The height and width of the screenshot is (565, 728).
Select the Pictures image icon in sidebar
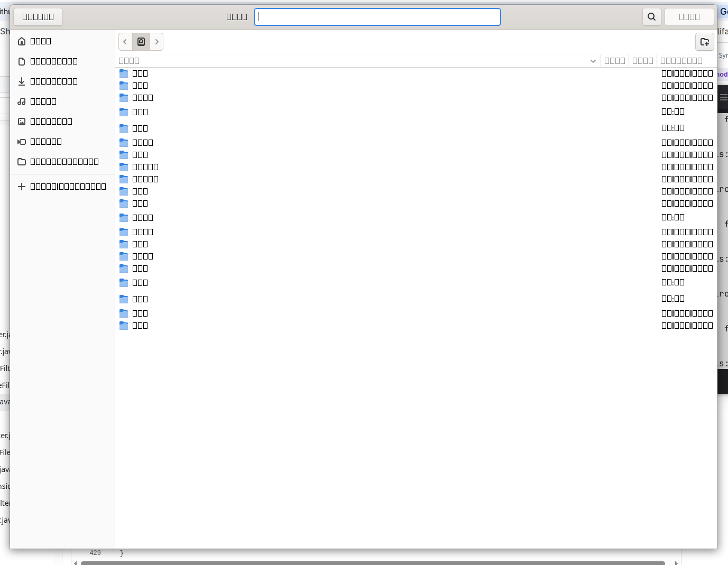(x=22, y=122)
